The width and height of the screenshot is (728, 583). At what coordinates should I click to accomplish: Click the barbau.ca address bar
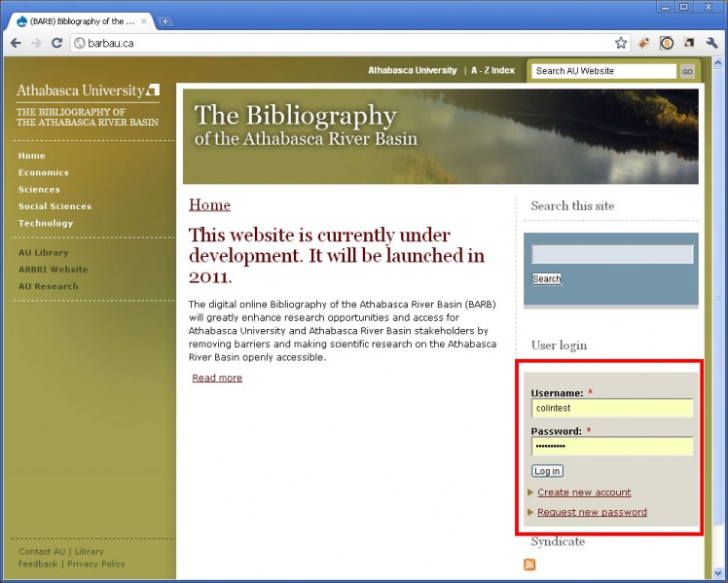(x=348, y=43)
